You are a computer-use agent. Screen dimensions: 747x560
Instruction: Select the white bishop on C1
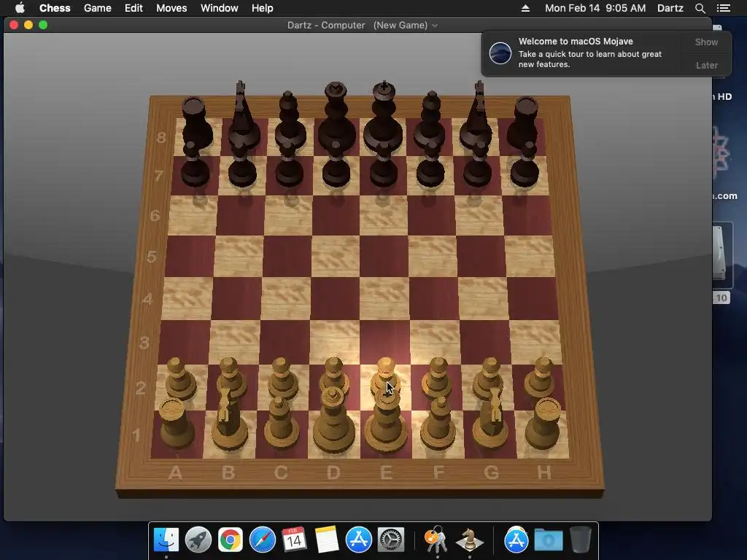pyautogui.click(x=282, y=423)
